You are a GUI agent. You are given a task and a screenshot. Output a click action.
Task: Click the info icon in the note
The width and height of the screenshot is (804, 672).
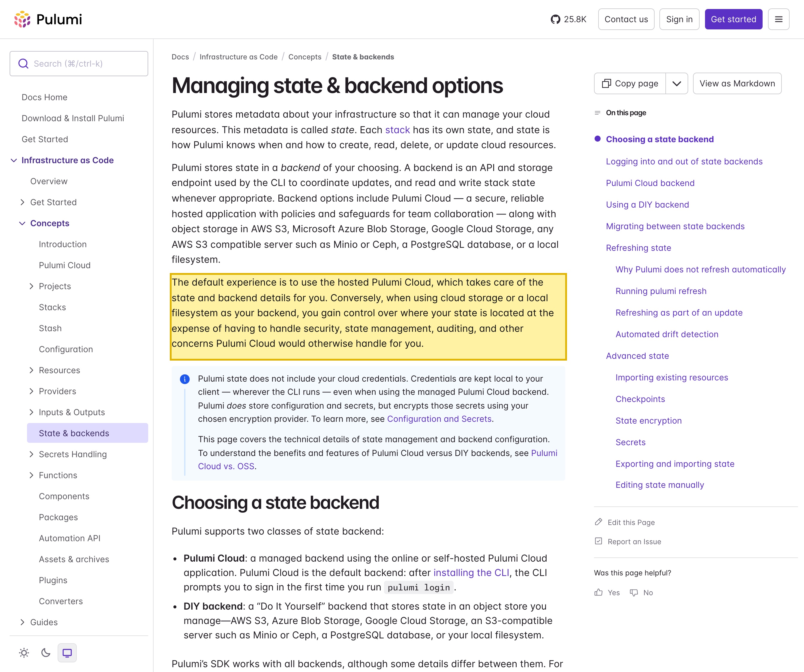tap(184, 379)
